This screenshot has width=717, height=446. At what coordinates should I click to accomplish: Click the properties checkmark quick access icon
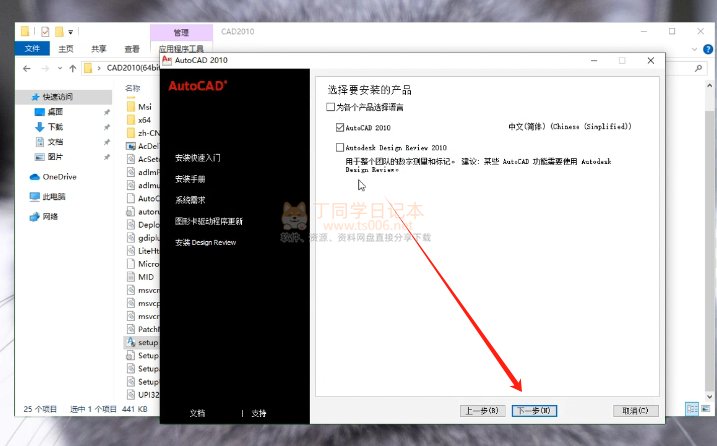coord(45,32)
